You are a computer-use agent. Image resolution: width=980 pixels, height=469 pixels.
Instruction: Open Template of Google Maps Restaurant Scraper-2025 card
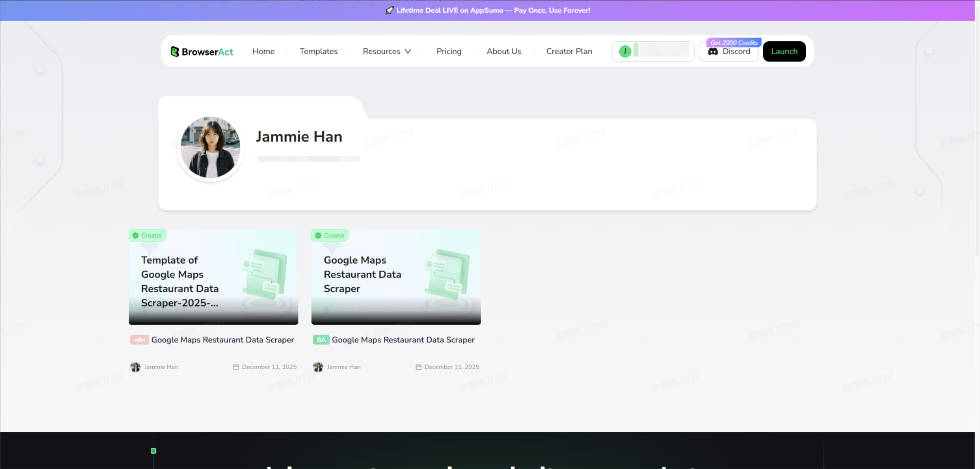pos(213,277)
